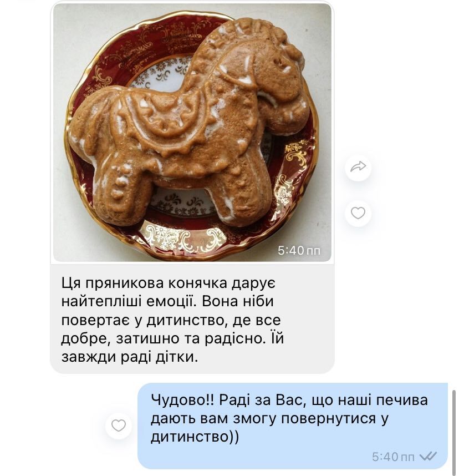The image size is (459, 476).
Task: Click the word 'дитинство))' in blue reply
Action: [195, 437]
